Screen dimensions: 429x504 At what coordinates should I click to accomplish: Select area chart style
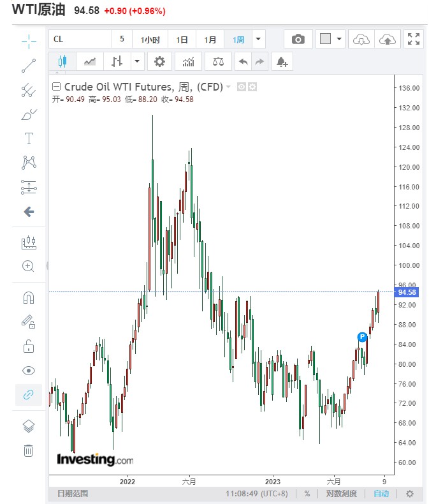(90, 61)
